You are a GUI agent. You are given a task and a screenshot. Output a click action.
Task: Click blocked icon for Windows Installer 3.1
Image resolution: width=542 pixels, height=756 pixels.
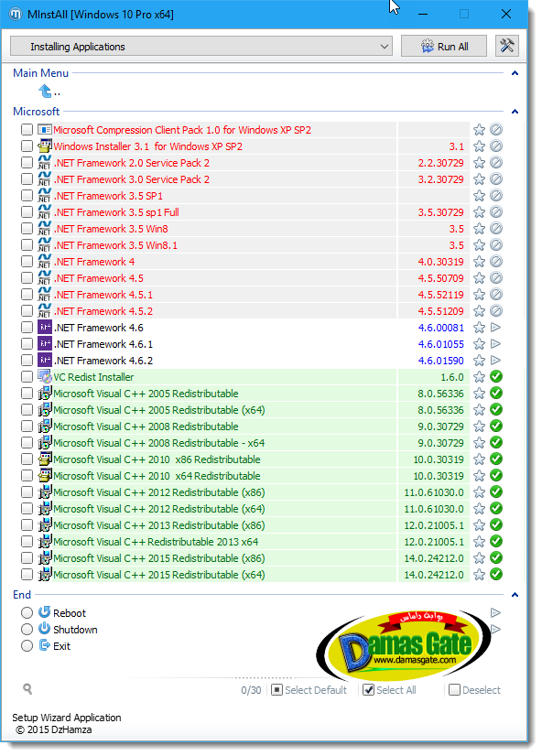pyautogui.click(x=496, y=146)
